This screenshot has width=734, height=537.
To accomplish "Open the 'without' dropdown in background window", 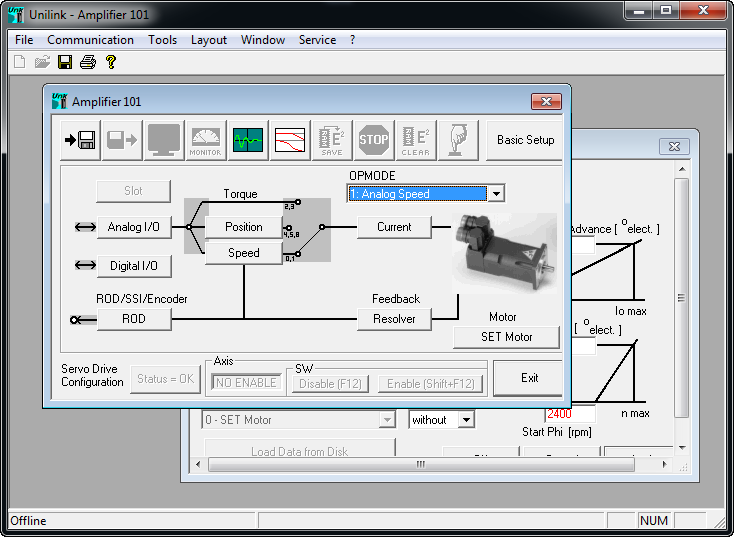I will 466,419.
